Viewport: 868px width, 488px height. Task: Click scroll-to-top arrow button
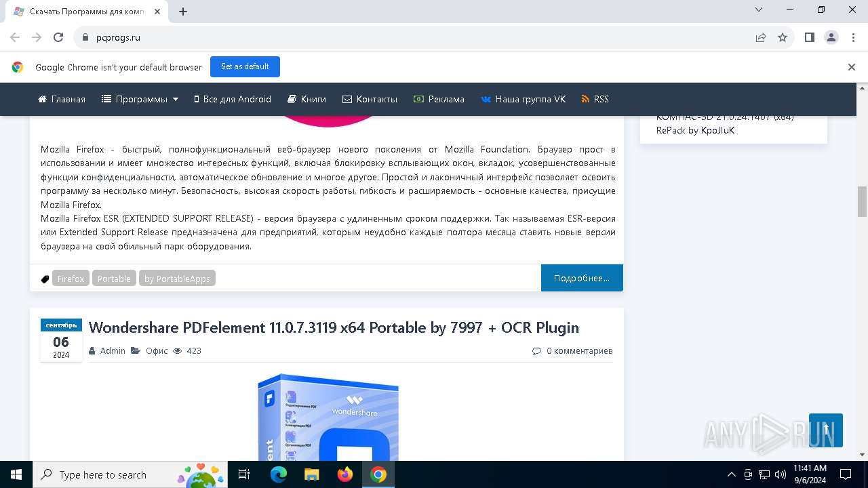pyautogui.click(x=826, y=430)
